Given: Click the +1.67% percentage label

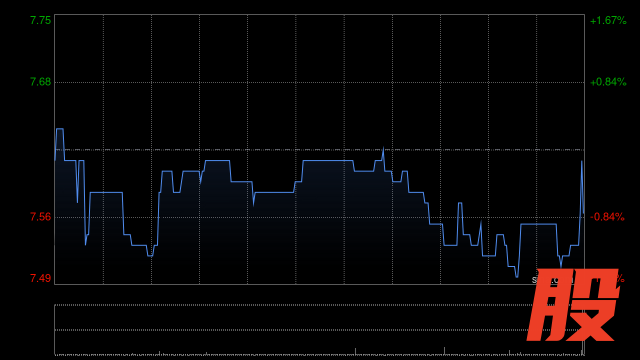Looking at the screenshot, I should point(608,20).
